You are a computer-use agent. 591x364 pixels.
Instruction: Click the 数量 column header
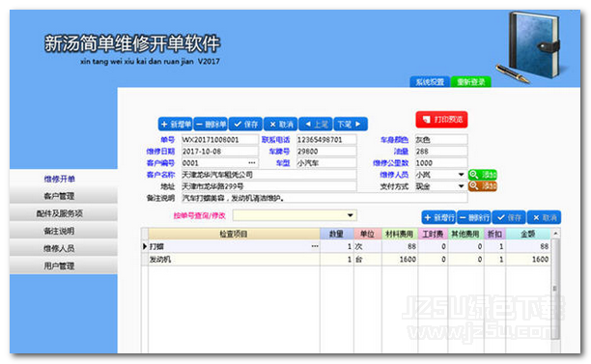coord(337,234)
